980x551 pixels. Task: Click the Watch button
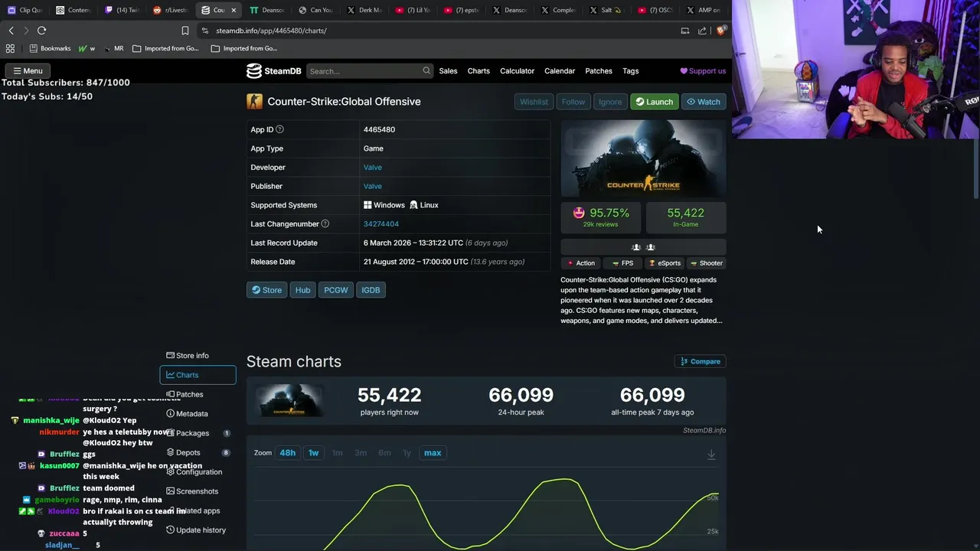pyautogui.click(x=704, y=102)
